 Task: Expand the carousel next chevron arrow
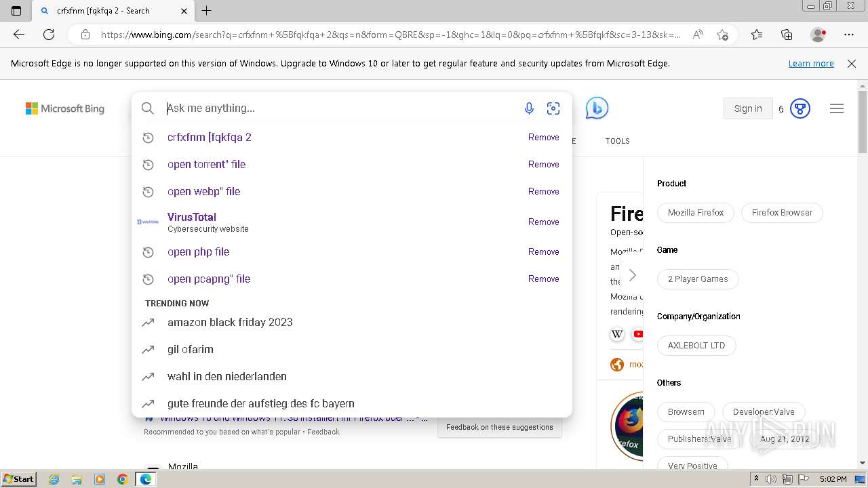(x=633, y=275)
